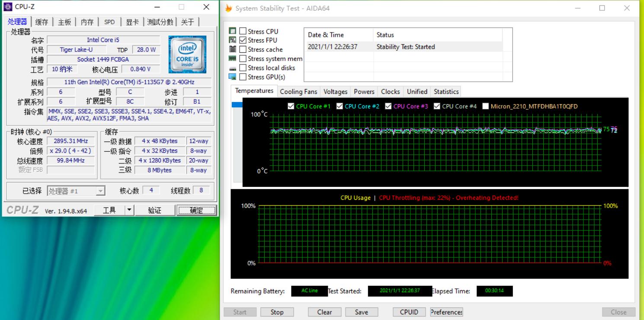Switch to the Cooling Fans tab

click(298, 92)
